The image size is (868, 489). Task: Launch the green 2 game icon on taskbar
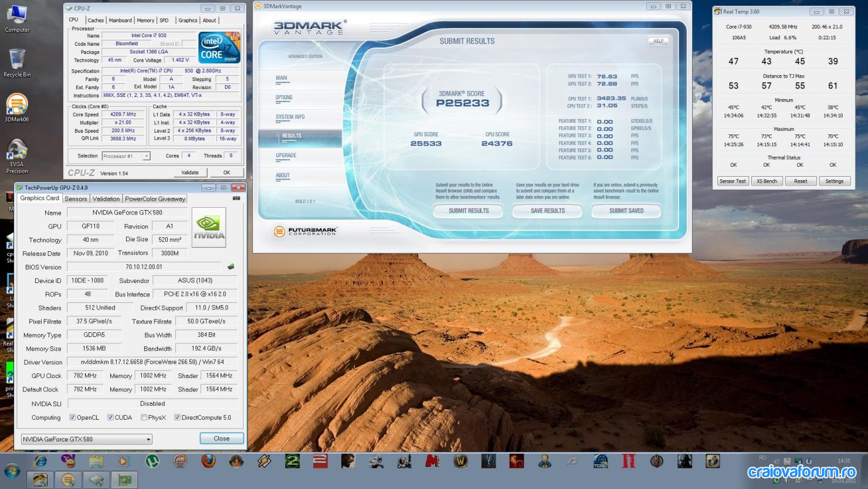[x=292, y=461]
